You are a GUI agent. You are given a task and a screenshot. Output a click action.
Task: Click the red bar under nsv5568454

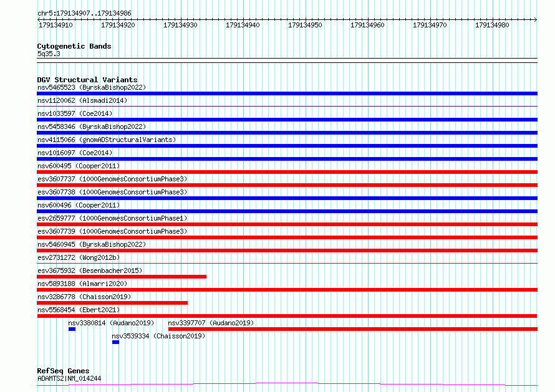tap(287, 316)
